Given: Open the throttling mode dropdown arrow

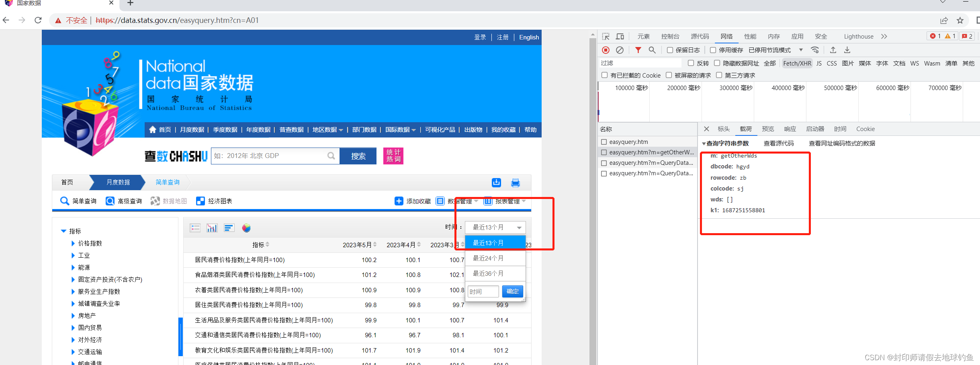Looking at the screenshot, I should pyautogui.click(x=801, y=50).
